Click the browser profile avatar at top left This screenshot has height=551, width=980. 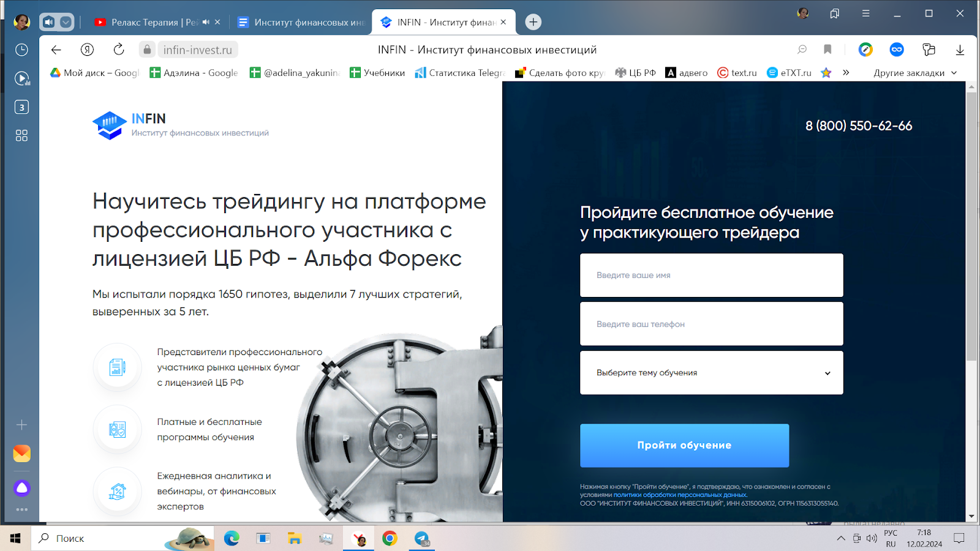21,22
